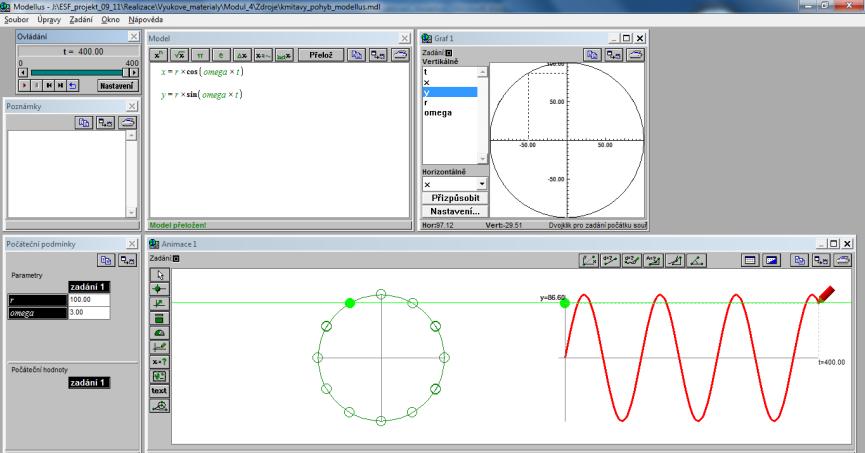
Task: Click the angle measure tool in Animace
Action: tap(696, 260)
